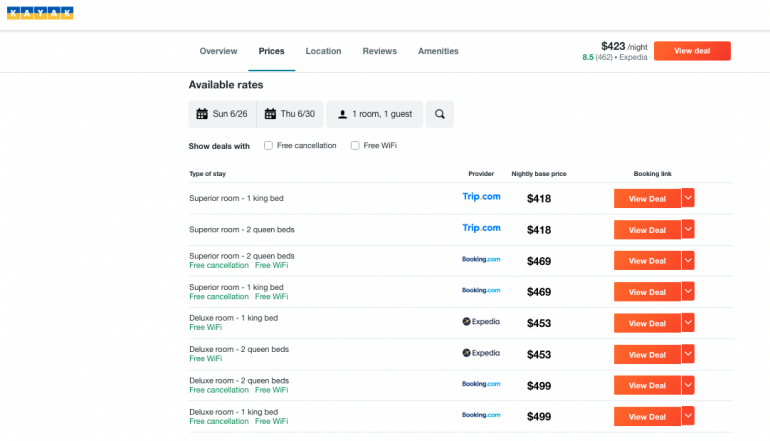This screenshot has width=770, height=441.
Task: Select the Amenities tab
Action: click(438, 51)
